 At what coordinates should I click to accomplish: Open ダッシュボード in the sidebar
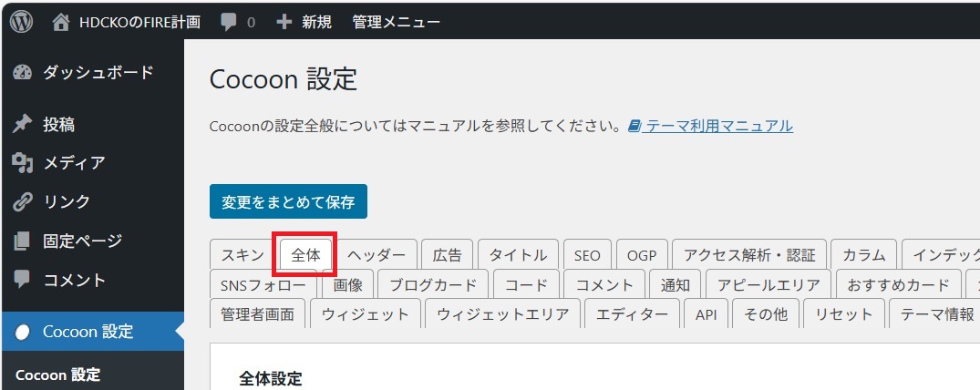pyautogui.click(x=98, y=73)
